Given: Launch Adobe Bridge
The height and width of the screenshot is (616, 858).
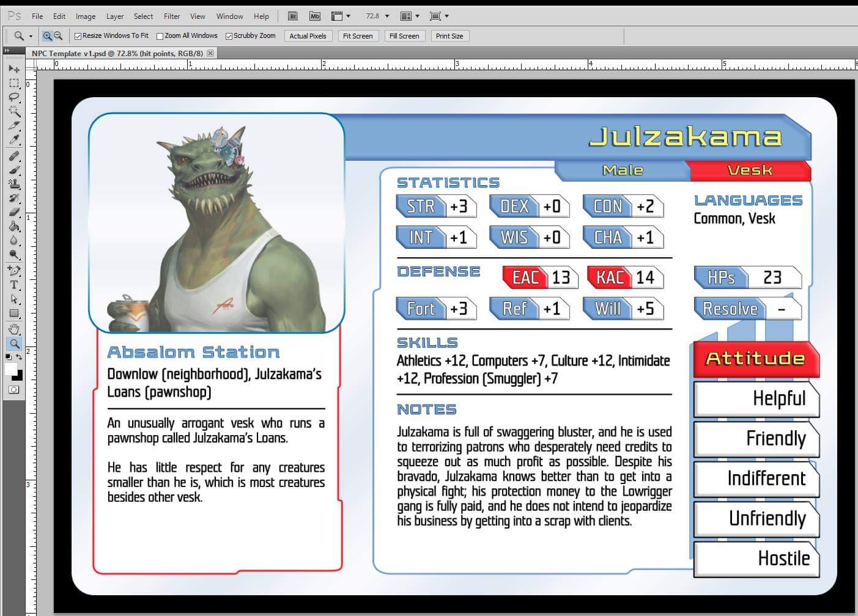Looking at the screenshot, I should coord(293,16).
